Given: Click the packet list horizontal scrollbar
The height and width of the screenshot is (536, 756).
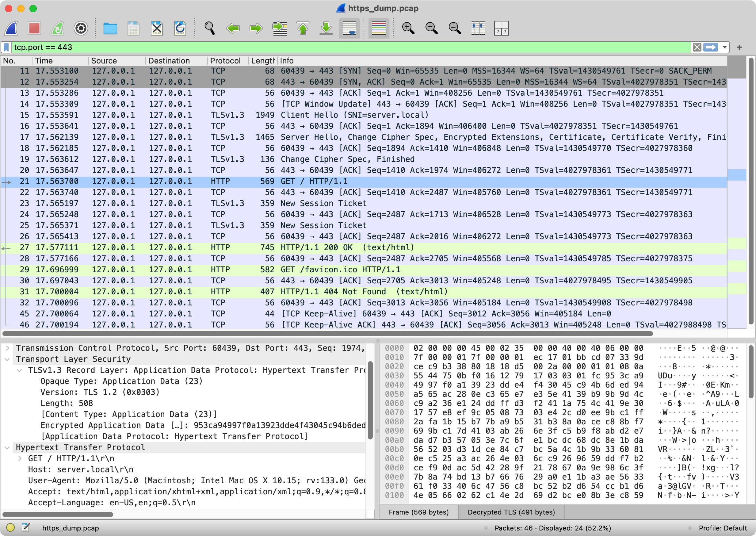Looking at the screenshot, I should click(x=327, y=333).
